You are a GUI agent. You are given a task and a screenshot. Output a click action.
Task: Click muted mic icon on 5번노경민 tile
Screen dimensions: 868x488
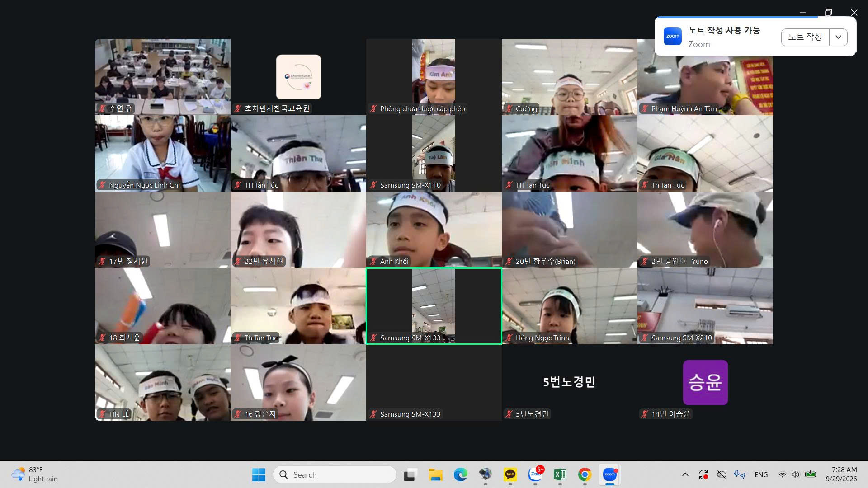[509, 414]
